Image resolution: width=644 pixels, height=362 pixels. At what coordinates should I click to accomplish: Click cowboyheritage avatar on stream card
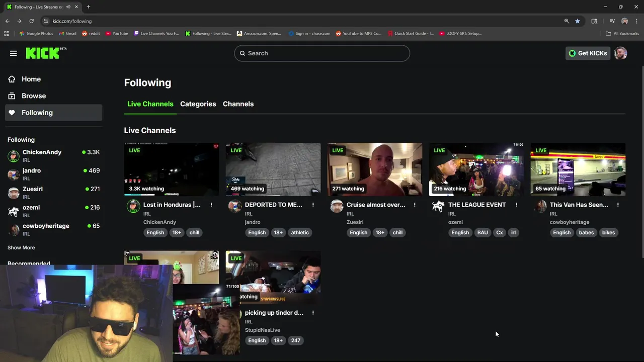click(x=540, y=206)
